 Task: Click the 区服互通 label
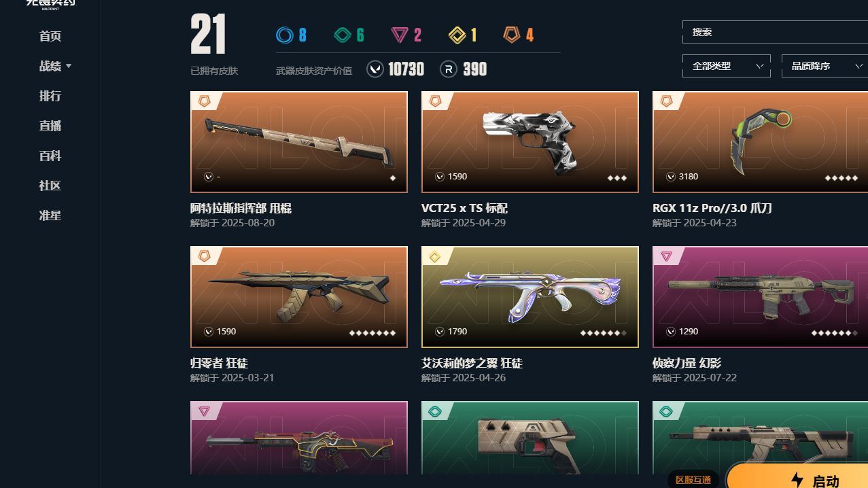pos(693,480)
